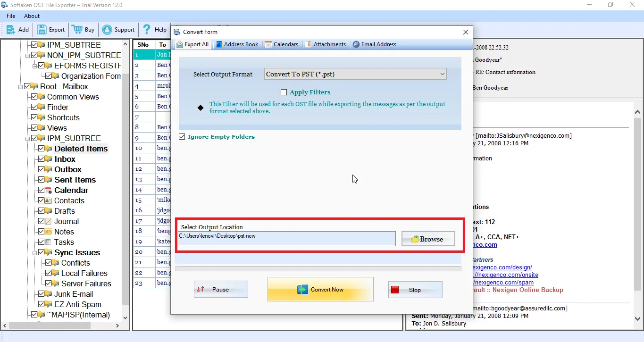644x342 pixels.
Task: Click the Finder folder icon in tree
Action: click(x=42, y=107)
